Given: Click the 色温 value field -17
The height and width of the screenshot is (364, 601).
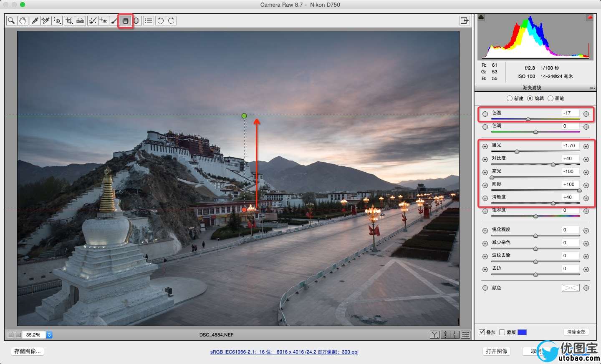Looking at the screenshot, I should click(570, 113).
